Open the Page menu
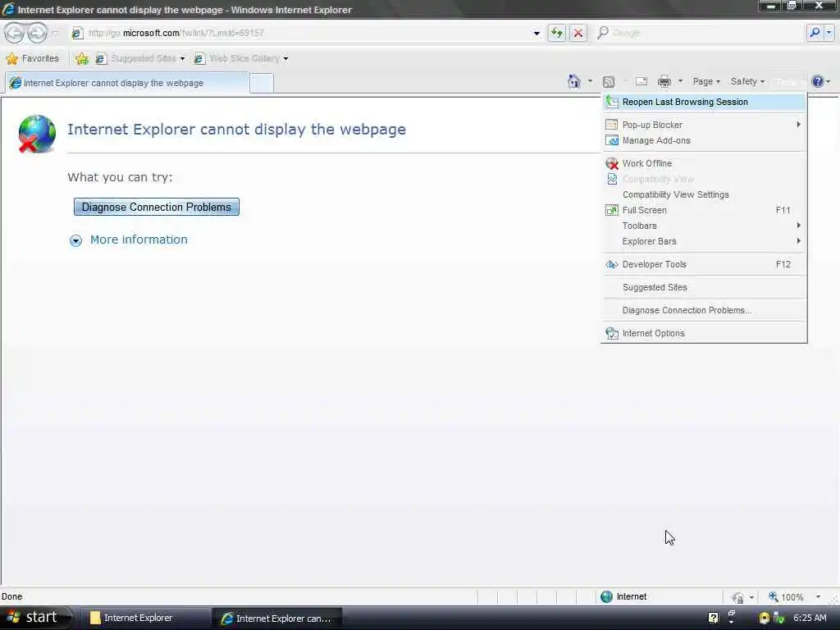Image resolution: width=840 pixels, height=630 pixels. 706,81
